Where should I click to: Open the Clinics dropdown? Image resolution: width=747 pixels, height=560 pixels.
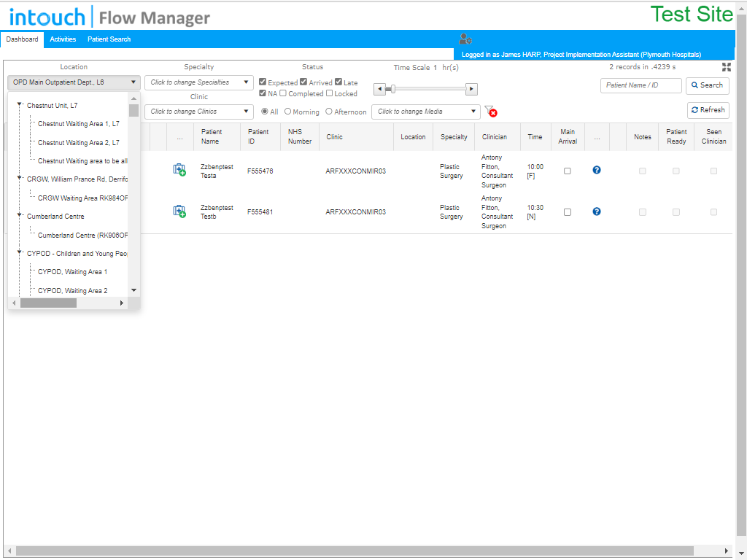point(199,112)
